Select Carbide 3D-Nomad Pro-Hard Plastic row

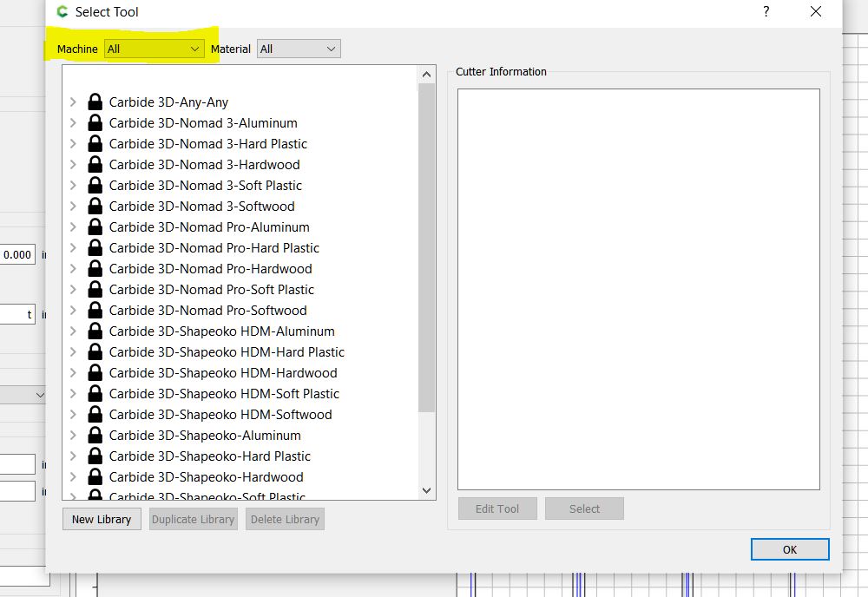coord(240,248)
